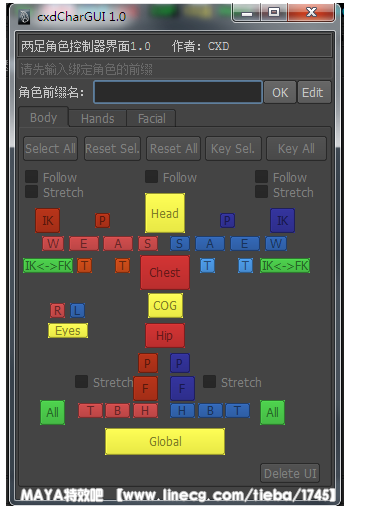Select the blue E elbow controller
Viewport: 370px width, 512px height.
pyautogui.click(x=245, y=243)
